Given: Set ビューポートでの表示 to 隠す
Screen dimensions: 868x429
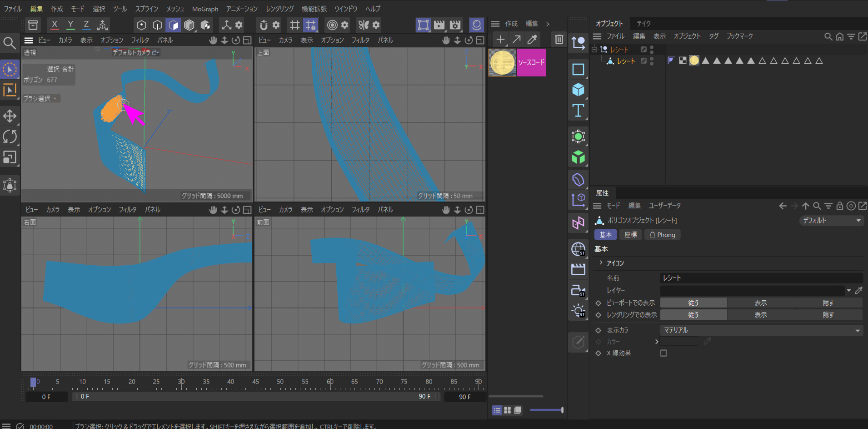Looking at the screenshot, I should tap(828, 303).
